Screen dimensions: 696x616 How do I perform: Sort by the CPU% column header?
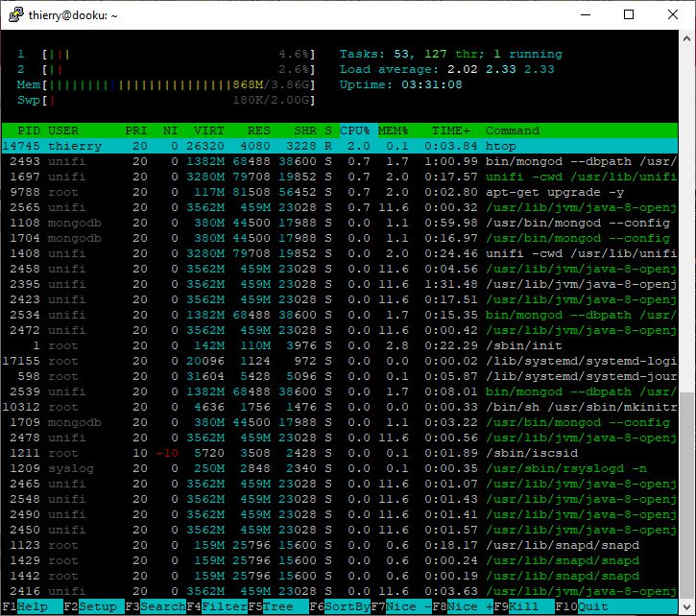point(353,130)
